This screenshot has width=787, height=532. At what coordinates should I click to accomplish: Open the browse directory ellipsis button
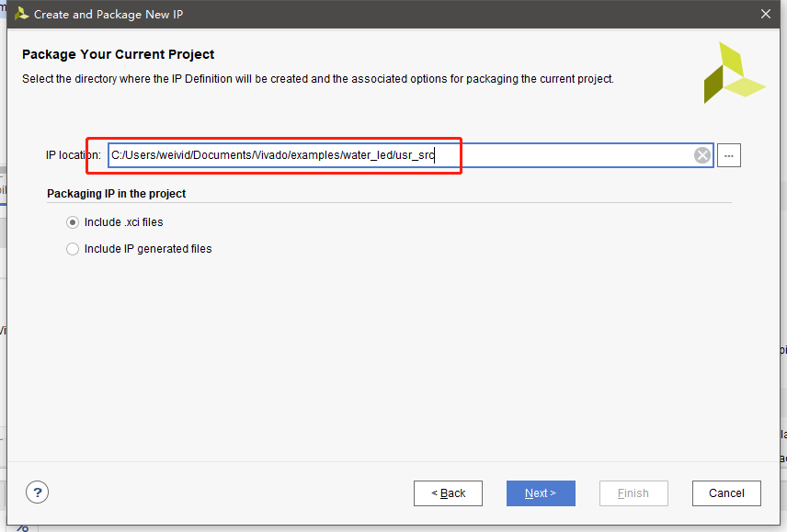[729, 155]
